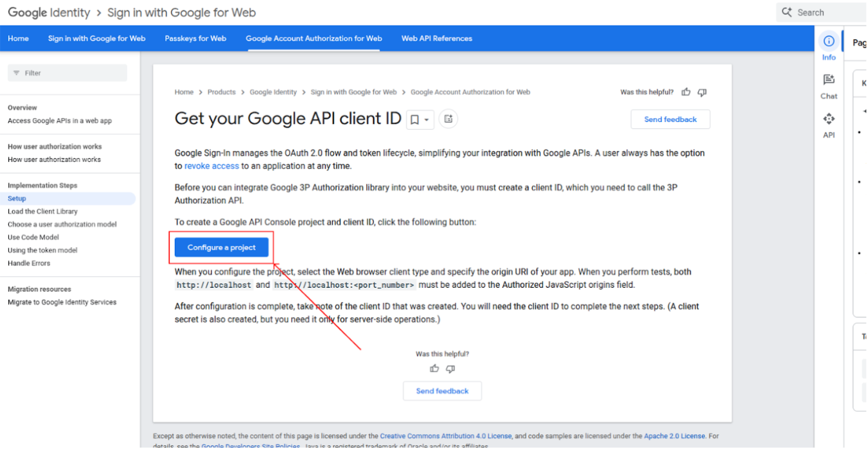Screen dimensions: 868x449
Task: Go to the Home tab
Action: (x=18, y=39)
